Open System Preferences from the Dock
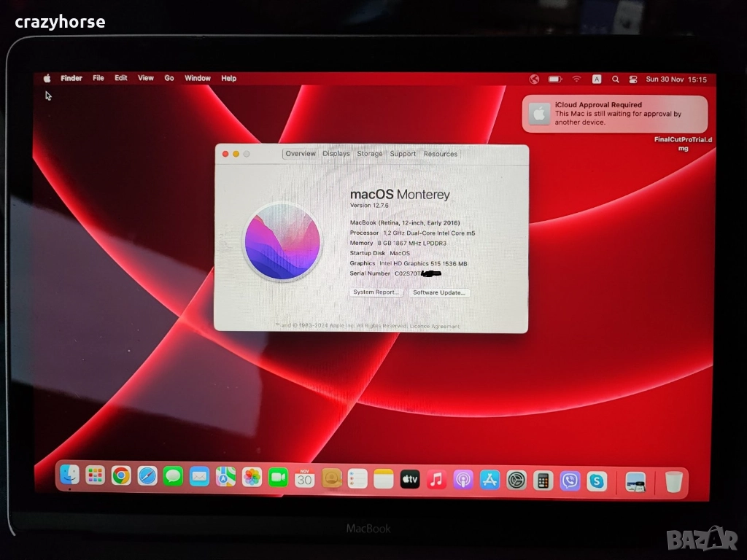This screenshot has height=560, width=747. (x=516, y=481)
